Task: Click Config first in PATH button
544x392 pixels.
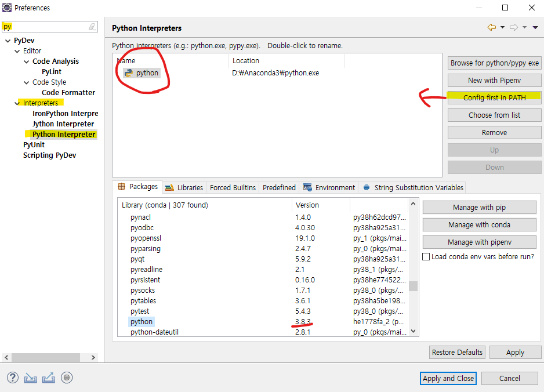Action: coord(494,97)
